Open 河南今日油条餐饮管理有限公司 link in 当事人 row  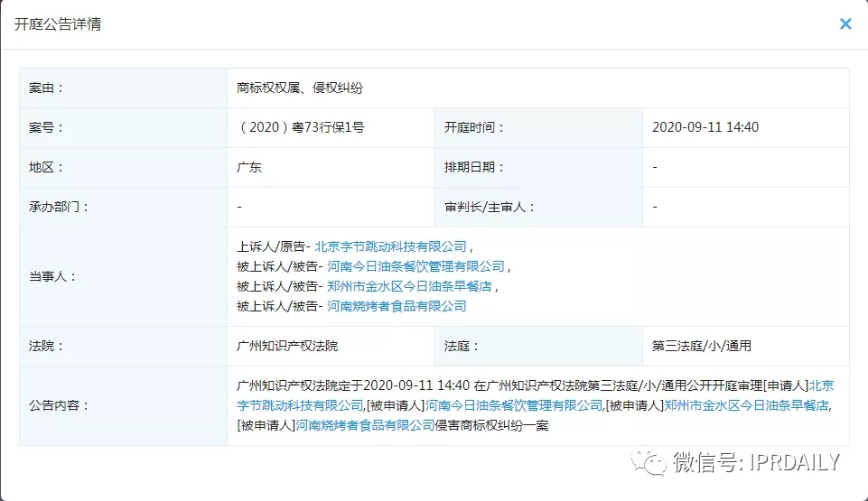415,266
